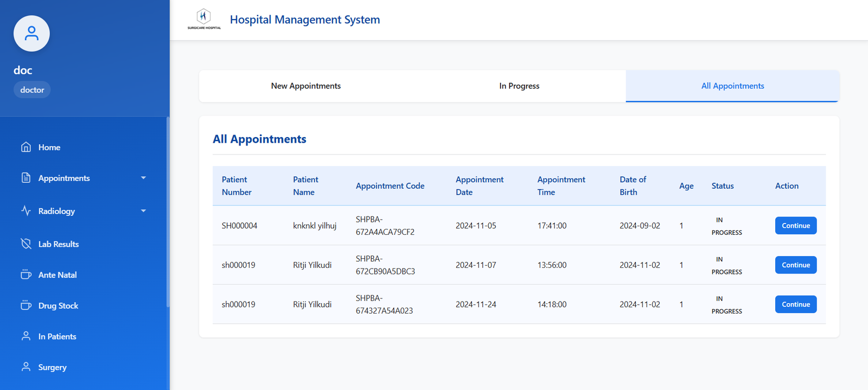Click the Appointments document icon
868x390 pixels.
coord(26,178)
